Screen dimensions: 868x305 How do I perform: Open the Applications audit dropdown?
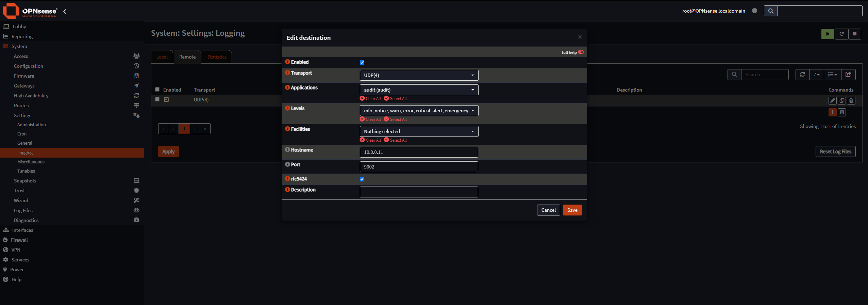[419, 90]
